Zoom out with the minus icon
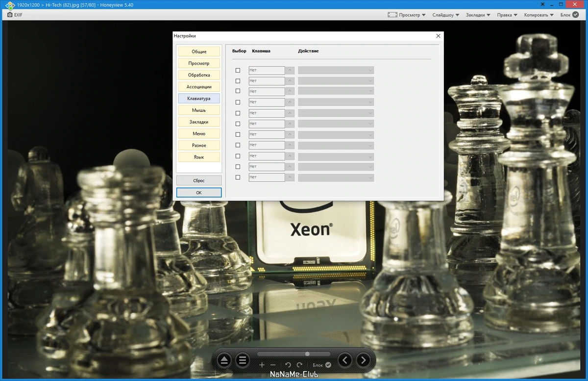 point(273,365)
